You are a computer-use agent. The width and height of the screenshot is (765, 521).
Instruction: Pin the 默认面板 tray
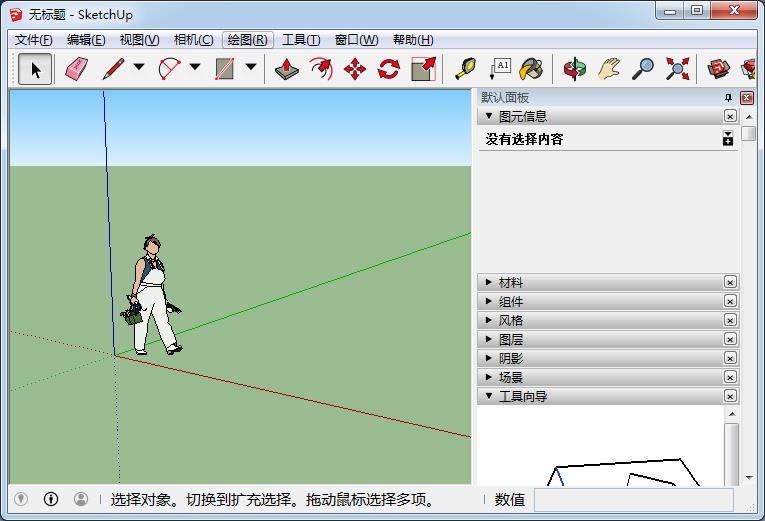tap(728, 98)
